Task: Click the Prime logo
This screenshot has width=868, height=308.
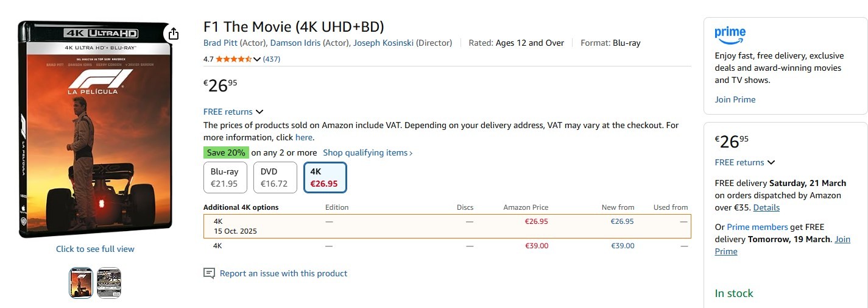Action: 730,35
